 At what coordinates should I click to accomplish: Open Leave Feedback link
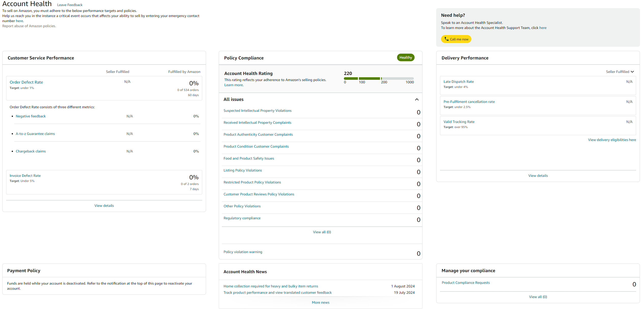point(70,5)
